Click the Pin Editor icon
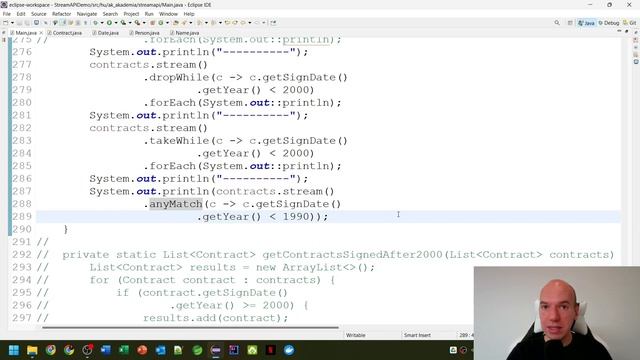This screenshot has height=360, width=640. [273, 23]
